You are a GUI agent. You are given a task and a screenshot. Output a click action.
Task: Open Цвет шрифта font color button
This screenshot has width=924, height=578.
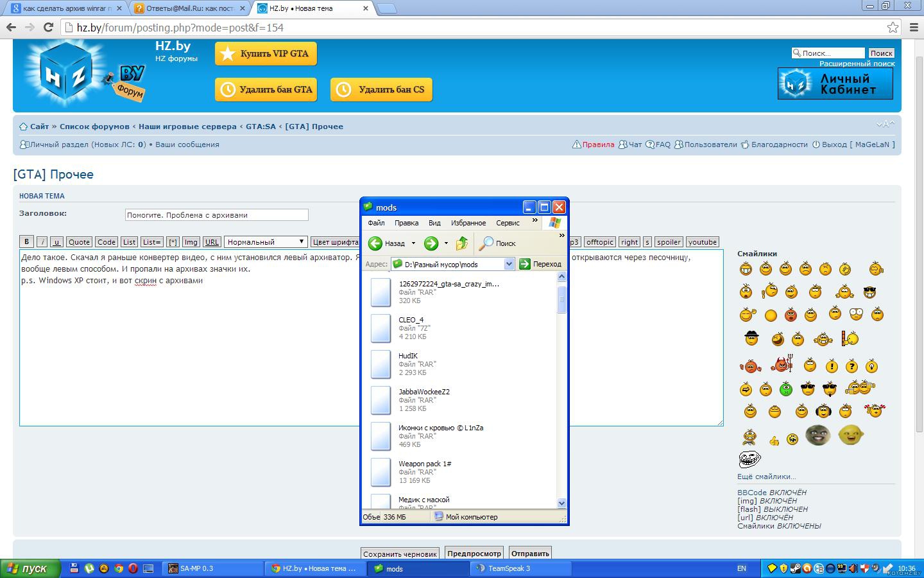click(x=335, y=242)
